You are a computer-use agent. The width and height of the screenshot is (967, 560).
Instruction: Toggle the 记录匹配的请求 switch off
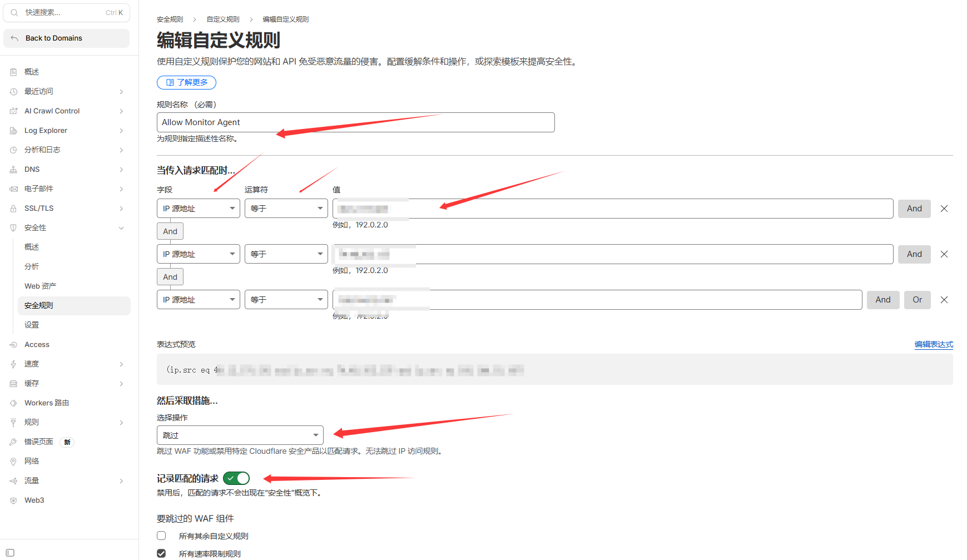[x=236, y=478]
